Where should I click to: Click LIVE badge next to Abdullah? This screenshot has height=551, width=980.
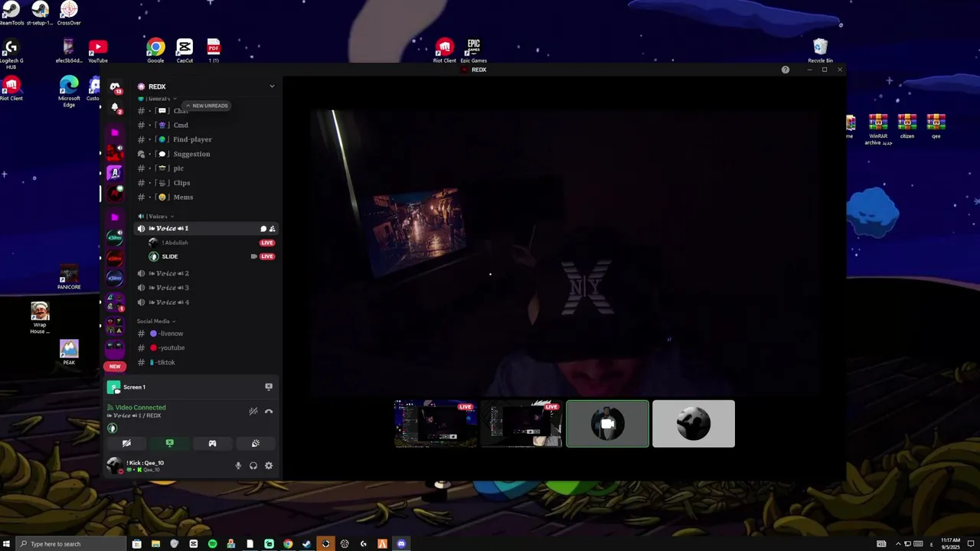[x=267, y=243]
